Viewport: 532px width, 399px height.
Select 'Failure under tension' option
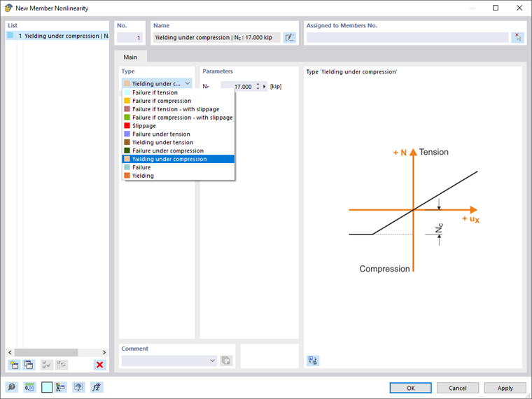tap(178, 134)
